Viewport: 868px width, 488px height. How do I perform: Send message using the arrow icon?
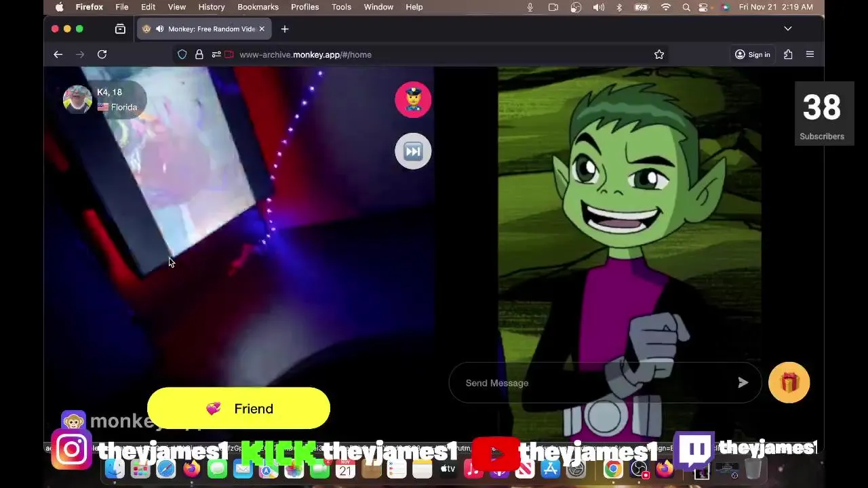click(743, 383)
